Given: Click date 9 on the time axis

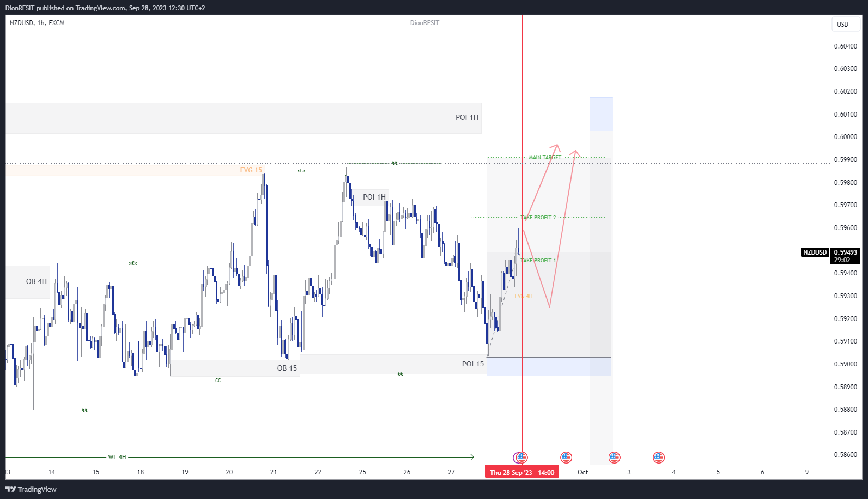Looking at the screenshot, I should [x=807, y=472].
